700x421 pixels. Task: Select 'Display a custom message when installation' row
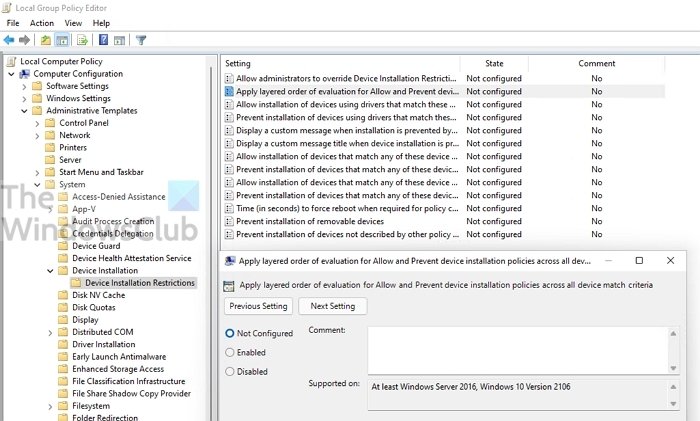point(444,131)
